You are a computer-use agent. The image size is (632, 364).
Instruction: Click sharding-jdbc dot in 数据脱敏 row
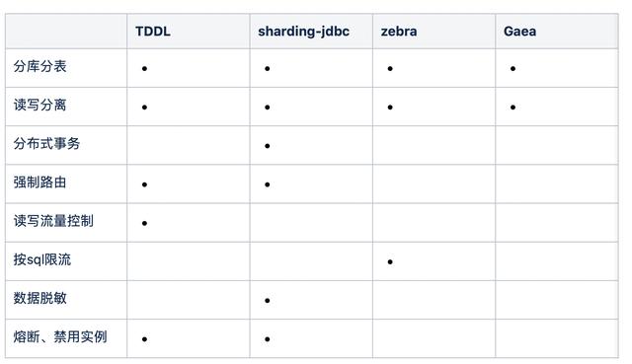click(x=268, y=301)
